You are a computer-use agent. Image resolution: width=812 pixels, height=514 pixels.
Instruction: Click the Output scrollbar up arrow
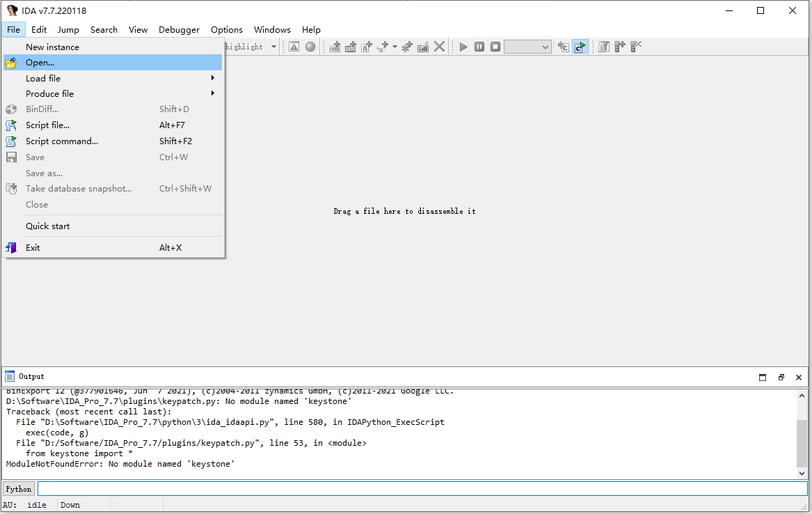click(802, 396)
